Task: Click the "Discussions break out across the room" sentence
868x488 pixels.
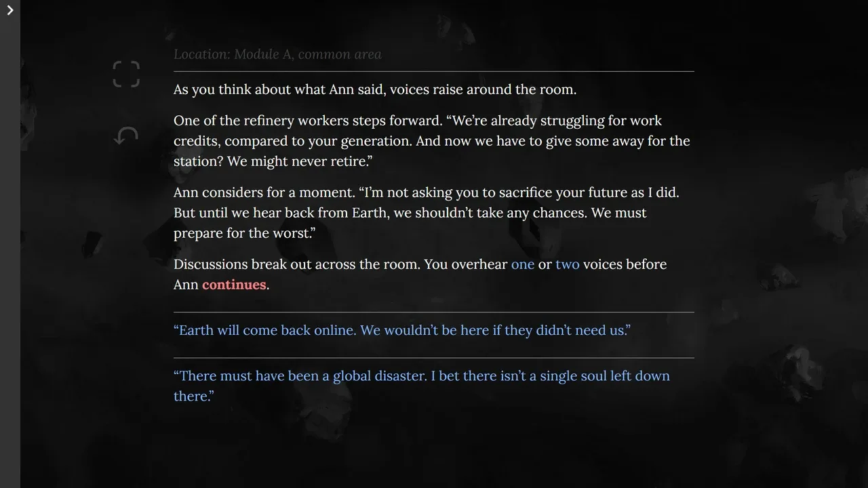Action: coord(296,264)
